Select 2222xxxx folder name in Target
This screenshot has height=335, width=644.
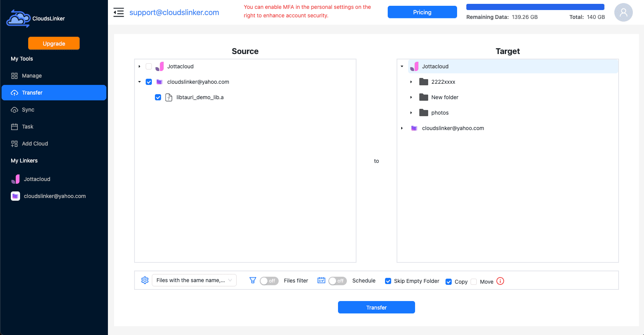[x=443, y=82]
